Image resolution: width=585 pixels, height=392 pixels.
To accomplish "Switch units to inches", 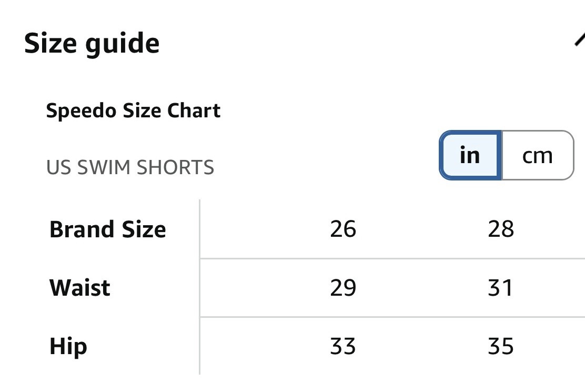I will pos(470,156).
